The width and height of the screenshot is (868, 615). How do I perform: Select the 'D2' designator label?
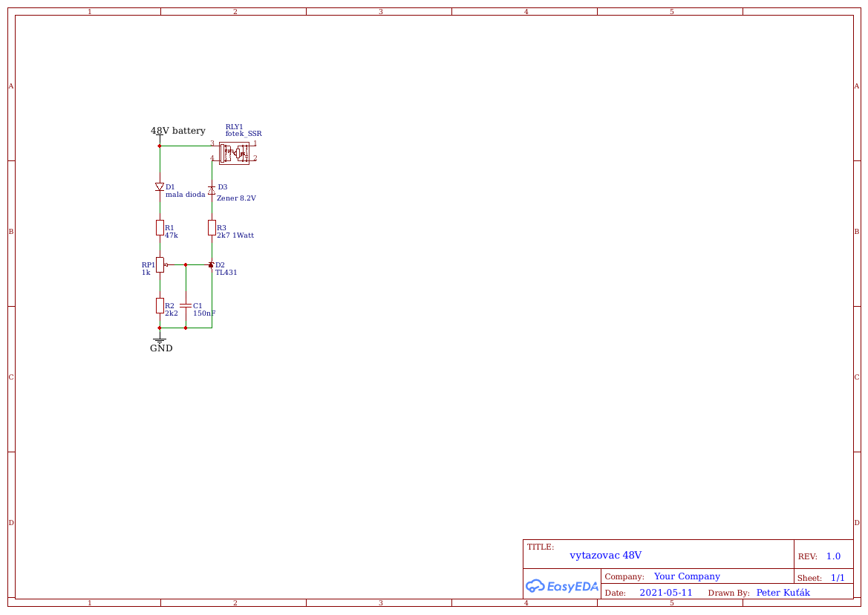coord(221,264)
